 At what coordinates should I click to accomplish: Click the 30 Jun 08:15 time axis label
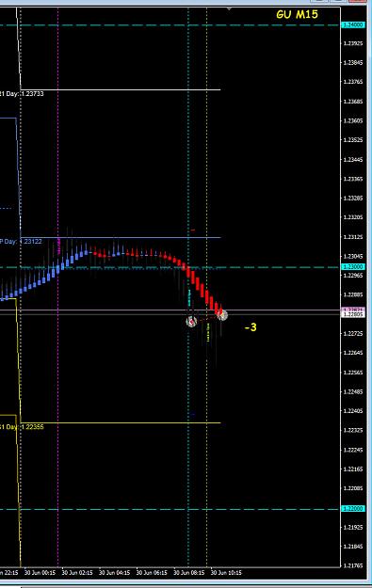click(188, 573)
